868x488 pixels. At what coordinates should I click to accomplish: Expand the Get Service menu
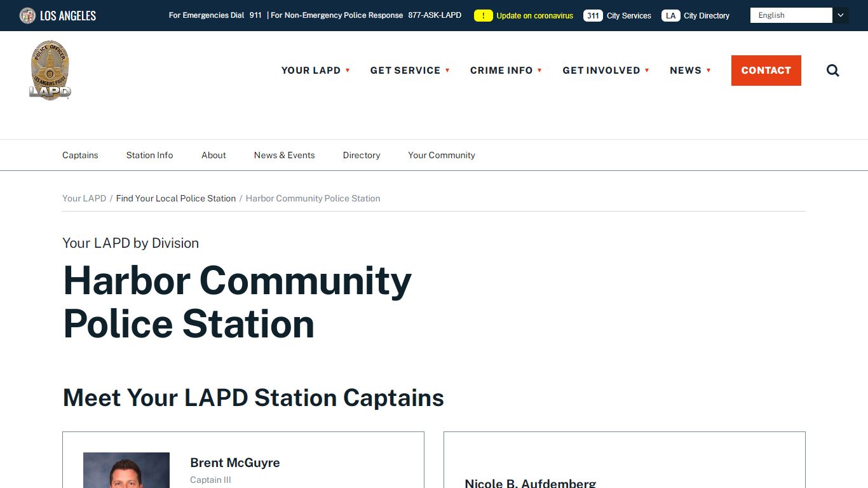[410, 71]
